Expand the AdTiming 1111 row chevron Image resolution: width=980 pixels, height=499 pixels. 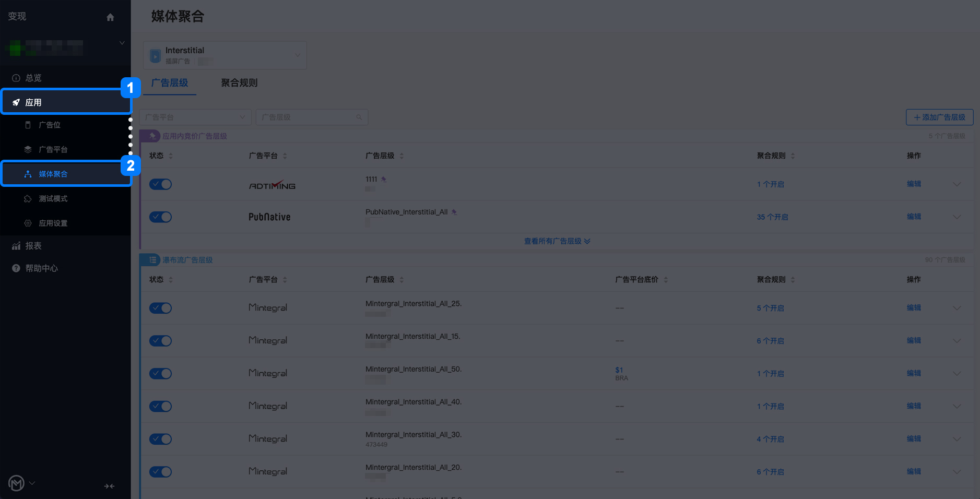tap(957, 184)
